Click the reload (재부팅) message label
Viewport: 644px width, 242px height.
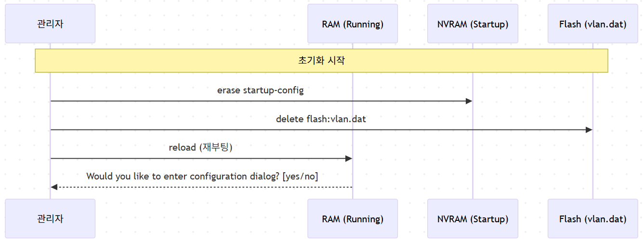click(201, 147)
